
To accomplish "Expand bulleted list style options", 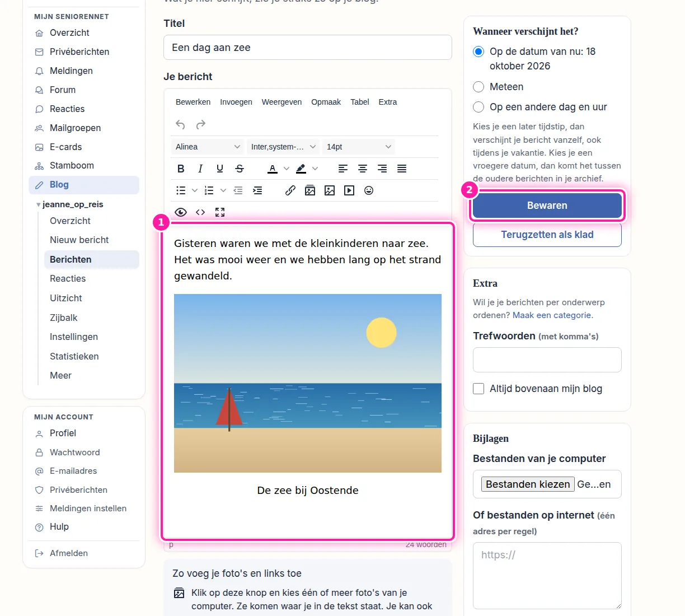I will coord(195,190).
